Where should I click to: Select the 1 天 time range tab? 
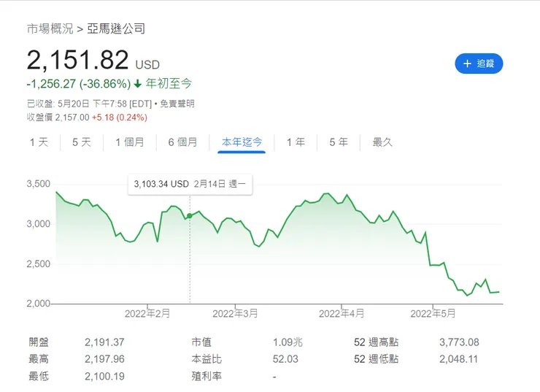click(x=39, y=142)
